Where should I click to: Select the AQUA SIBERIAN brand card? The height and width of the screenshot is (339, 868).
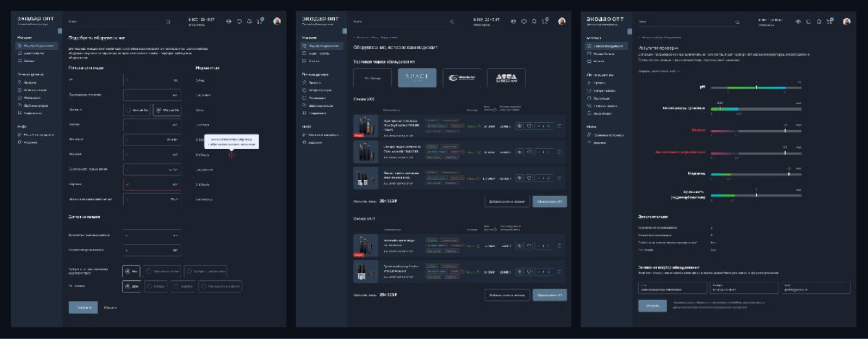click(x=506, y=78)
